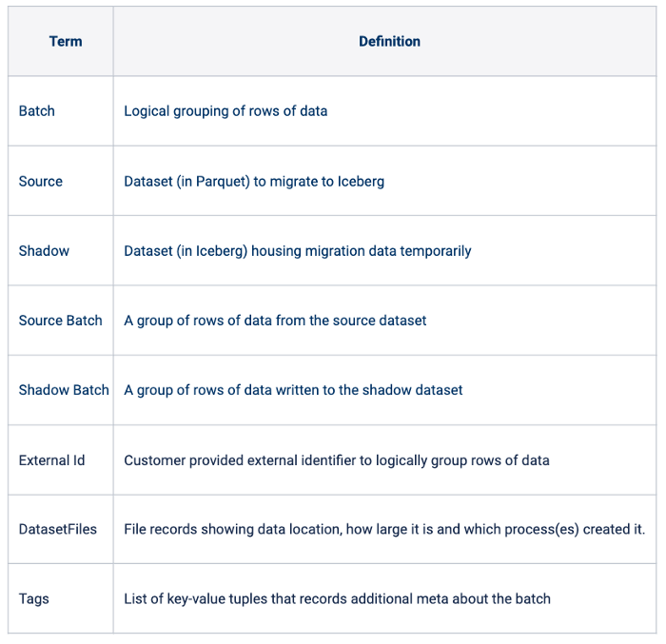The height and width of the screenshot is (644, 666).
Task: Select the DatasetFiles term cell
Action: (58, 529)
